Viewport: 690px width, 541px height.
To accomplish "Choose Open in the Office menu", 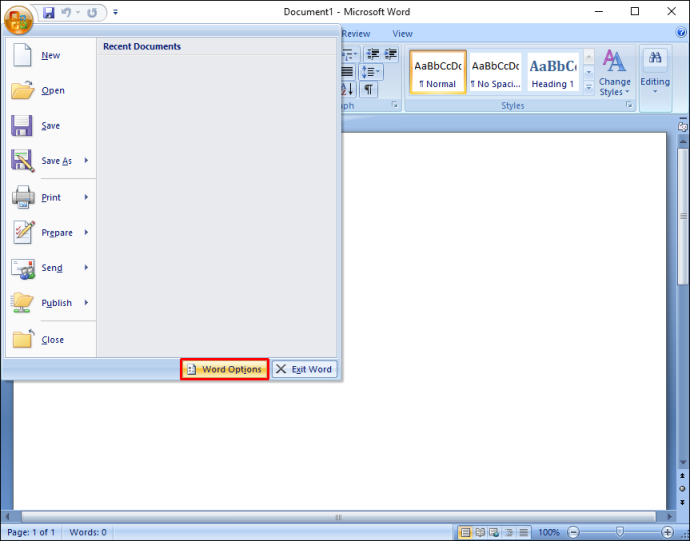I will tap(51, 91).
